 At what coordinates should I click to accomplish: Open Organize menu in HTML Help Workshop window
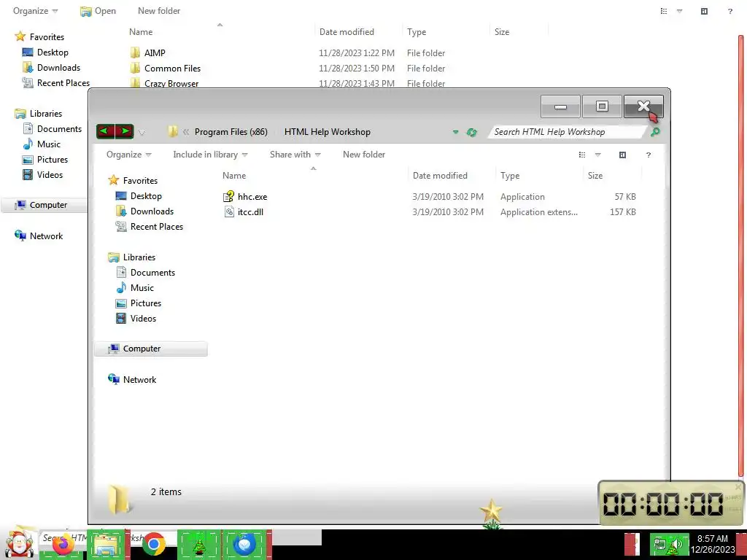tap(128, 155)
